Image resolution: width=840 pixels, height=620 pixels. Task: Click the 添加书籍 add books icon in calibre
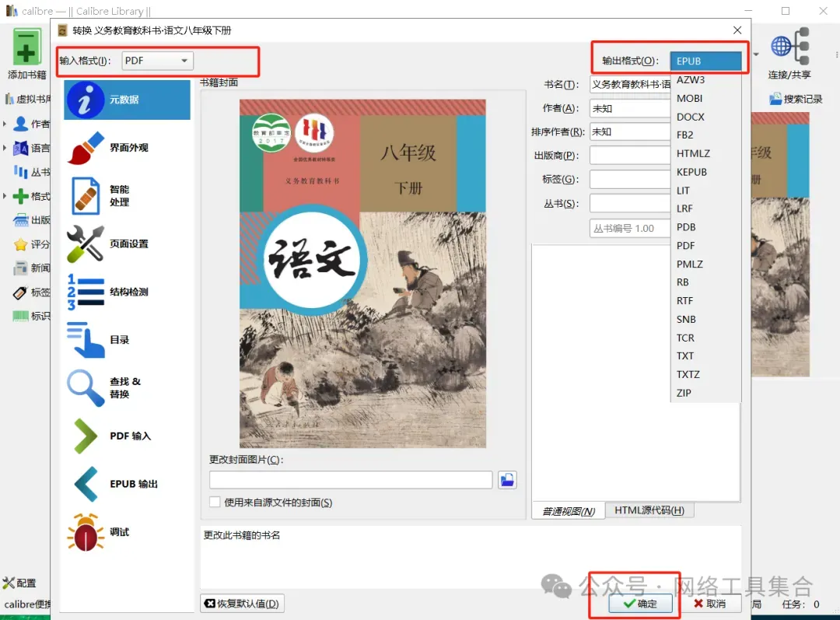click(26, 47)
